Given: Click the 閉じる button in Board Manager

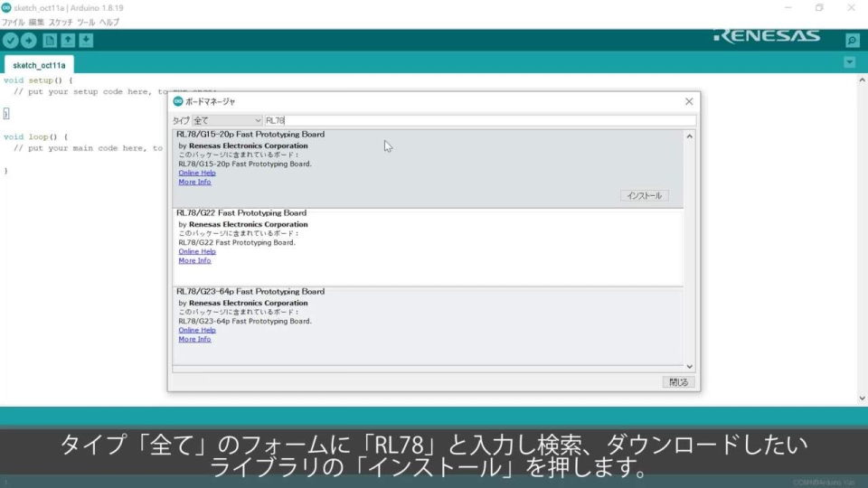Looking at the screenshot, I should [x=679, y=382].
